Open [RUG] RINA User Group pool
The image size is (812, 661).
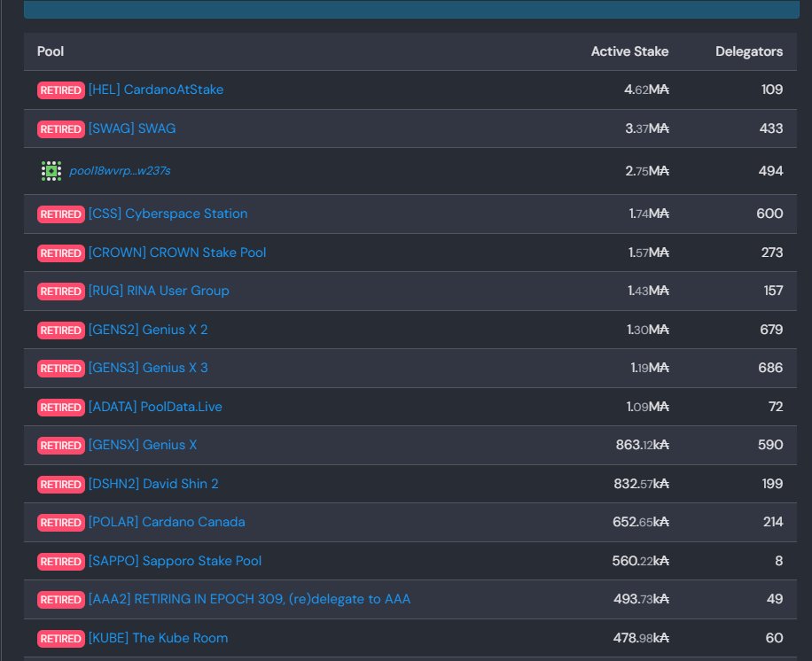(x=159, y=291)
